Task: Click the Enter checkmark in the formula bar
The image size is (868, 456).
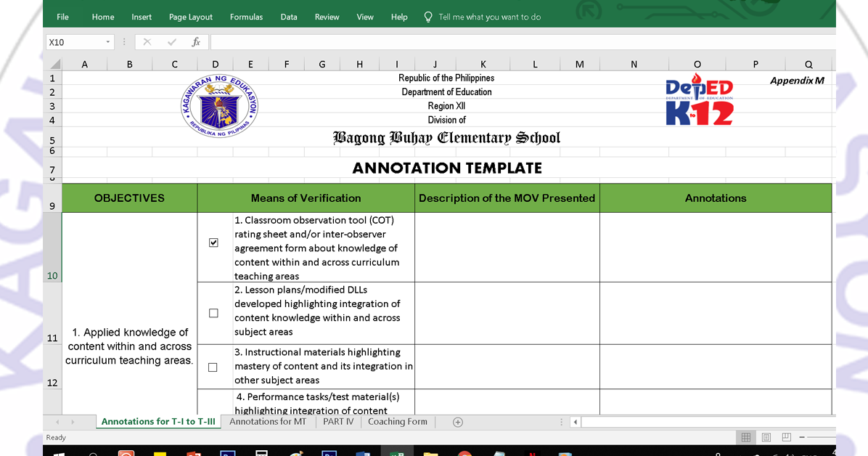Action: click(x=171, y=42)
